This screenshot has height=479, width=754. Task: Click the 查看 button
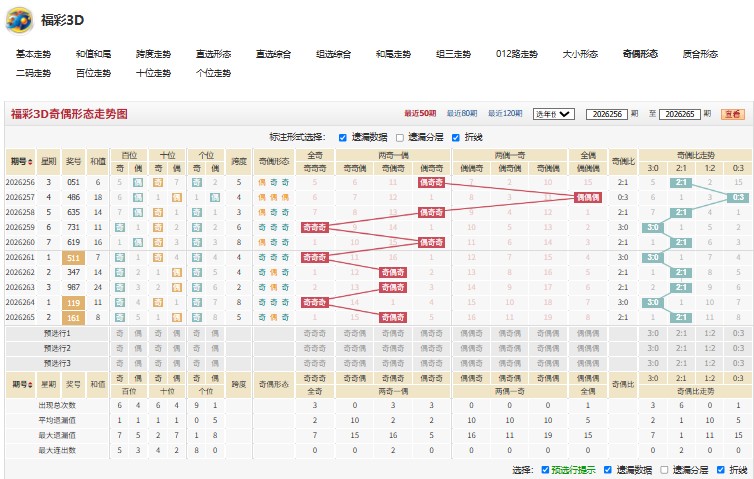click(733, 114)
